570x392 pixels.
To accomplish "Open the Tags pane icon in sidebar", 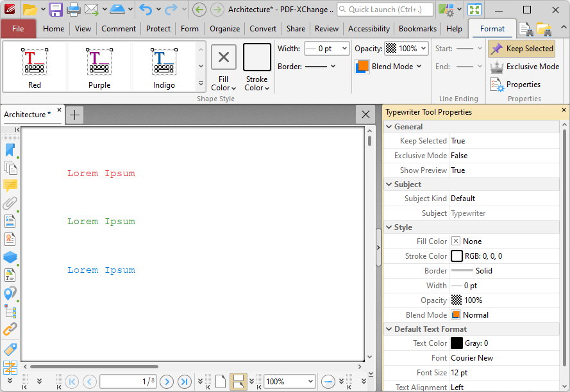I will click(10, 350).
